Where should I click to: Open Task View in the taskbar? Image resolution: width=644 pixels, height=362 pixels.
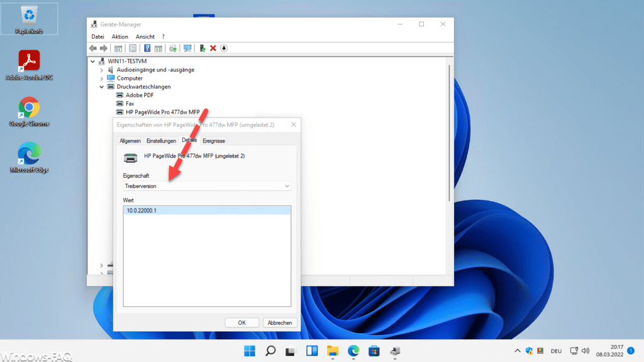click(291, 351)
